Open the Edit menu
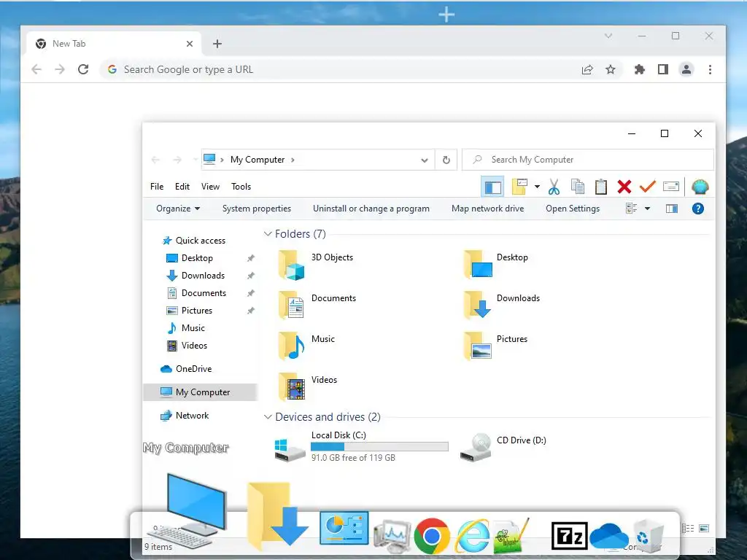747x560 pixels. (x=182, y=187)
